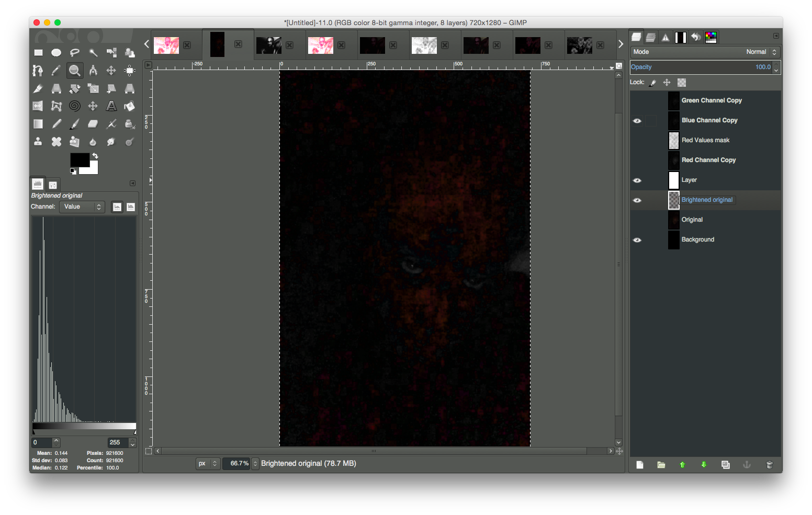Hide the Blue Channel Copy layer
Screen dimensions: 812x515
pos(637,121)
